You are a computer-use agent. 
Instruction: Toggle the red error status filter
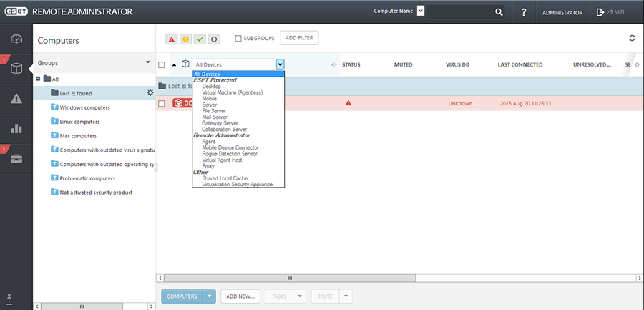pos(171,39)
